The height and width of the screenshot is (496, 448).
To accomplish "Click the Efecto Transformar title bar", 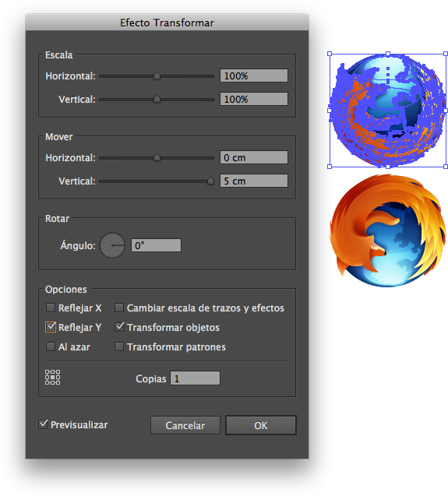I will tap(168, 23).
